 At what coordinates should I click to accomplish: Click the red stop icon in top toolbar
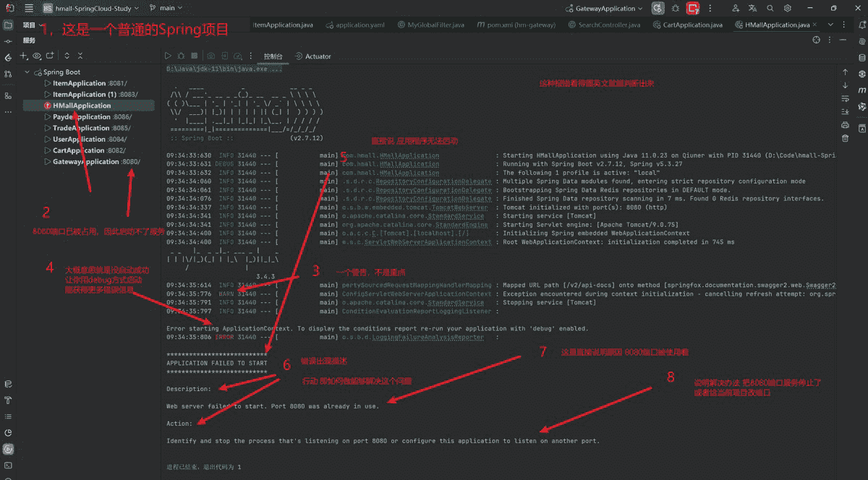click(693, 9)
